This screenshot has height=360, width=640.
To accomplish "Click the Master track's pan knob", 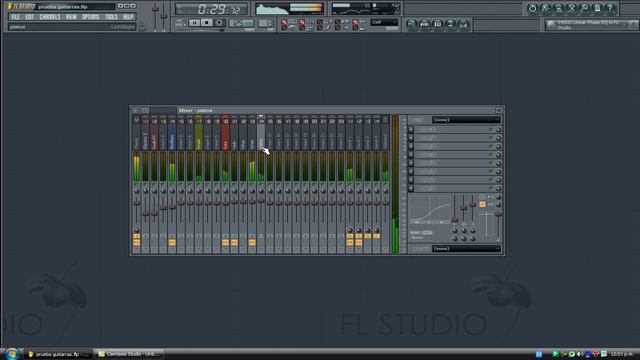I will (137, 191).
